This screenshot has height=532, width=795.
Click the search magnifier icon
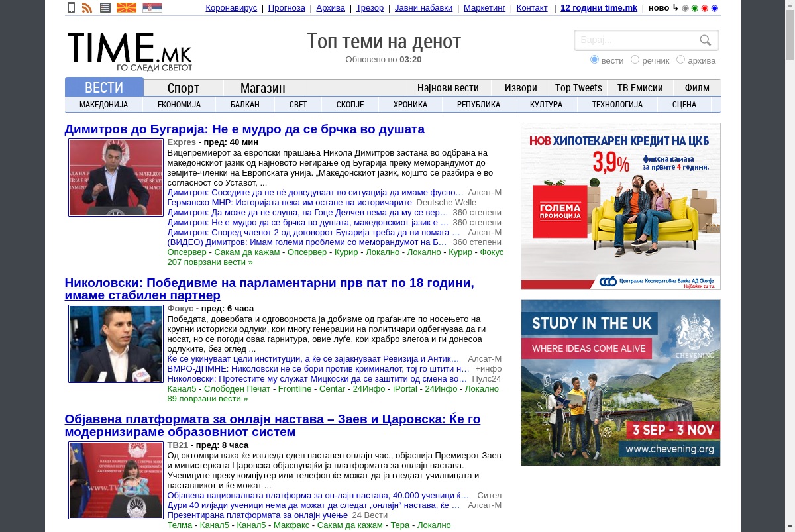coord(706,40)
